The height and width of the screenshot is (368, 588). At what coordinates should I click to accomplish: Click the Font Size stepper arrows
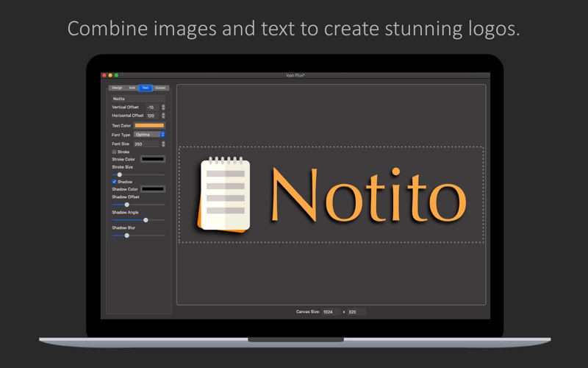coord(163,144)
